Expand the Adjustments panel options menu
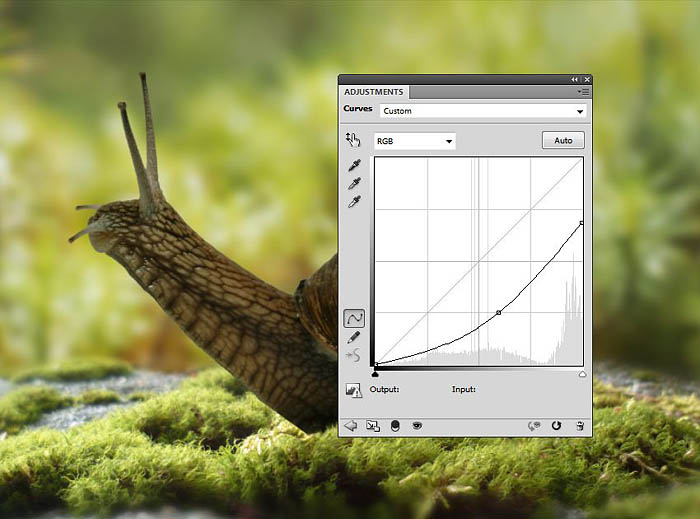The width and height of the screenshot is (700, 519). pyautogui.click(x=580, y=91)
